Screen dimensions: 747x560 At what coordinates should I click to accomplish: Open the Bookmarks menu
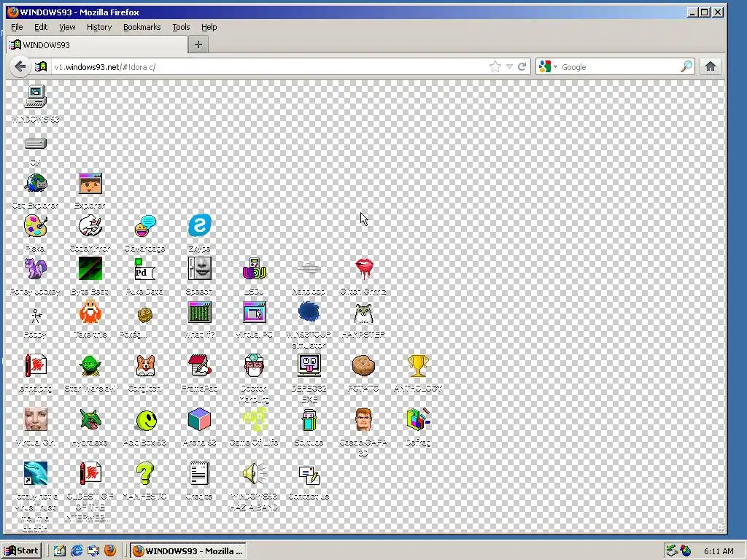tap(142, 27)
